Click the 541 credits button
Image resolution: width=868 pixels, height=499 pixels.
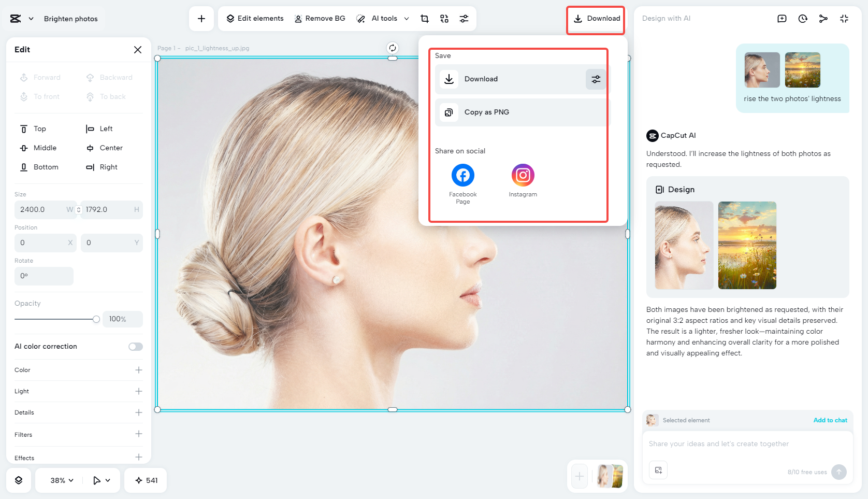point(146,480)
